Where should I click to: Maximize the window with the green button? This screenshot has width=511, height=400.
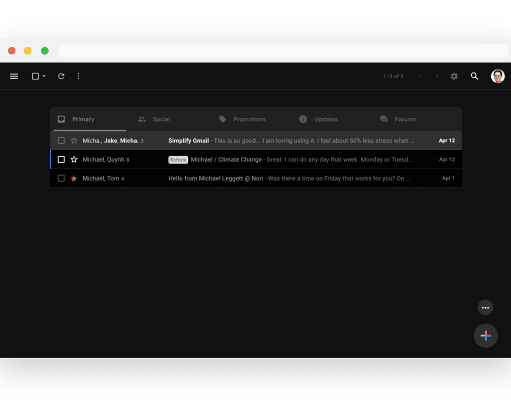pyautogui.click(x=45, y=51)
